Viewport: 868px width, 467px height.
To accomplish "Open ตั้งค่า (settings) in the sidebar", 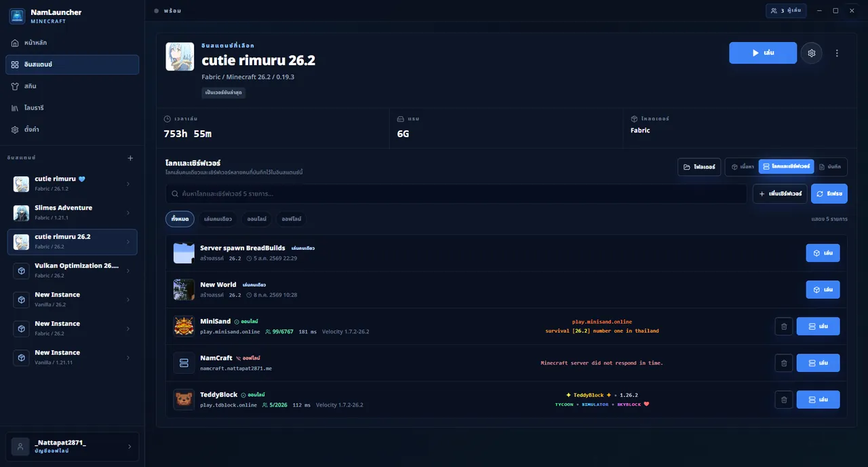I will [x=73, y=130].
